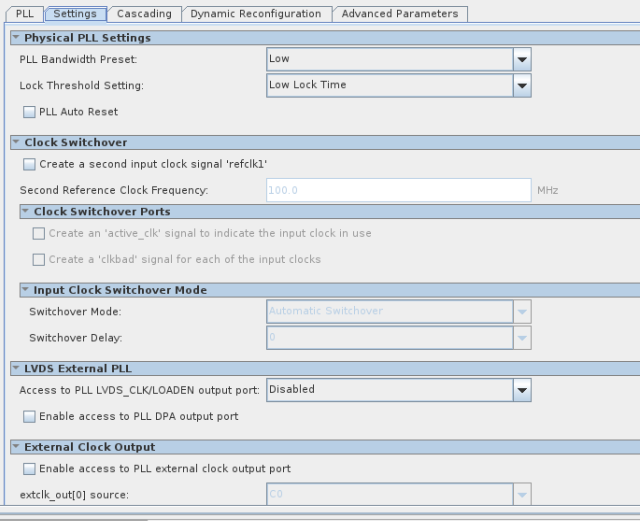The width and height of the screenshot is (640, 521).
Task: Collapse Clock Switchover Ports subsection
Action: pyautogui.click(x=25, y=212)
